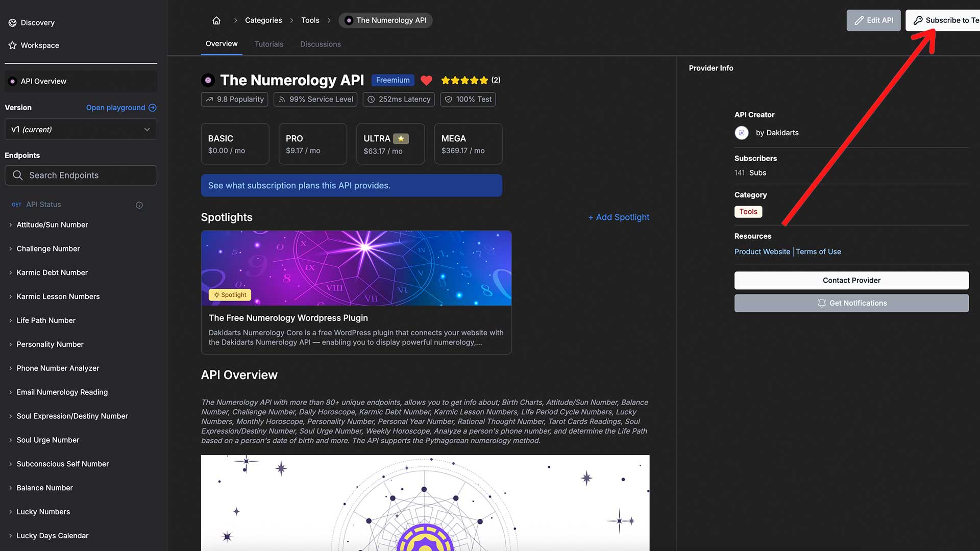Viewport: 980px width, 551px height.
Task: Click the Discovery compass icon
Action: [12, 23]
